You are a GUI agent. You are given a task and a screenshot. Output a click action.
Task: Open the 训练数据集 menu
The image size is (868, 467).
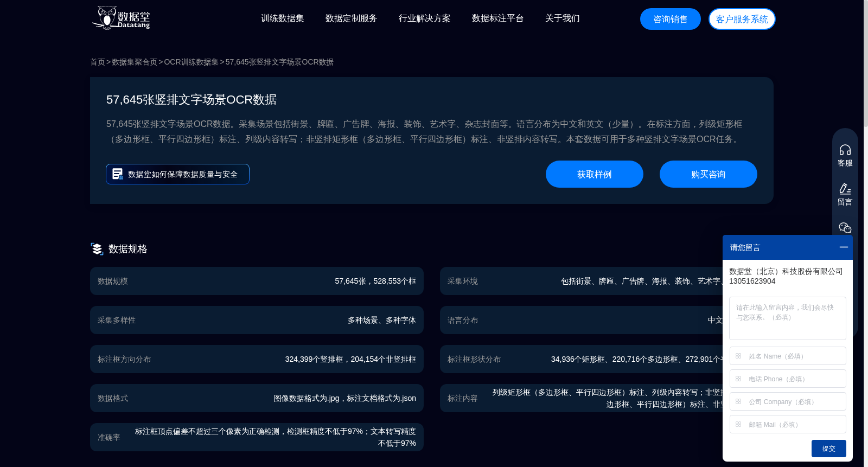tap(282, 18)
